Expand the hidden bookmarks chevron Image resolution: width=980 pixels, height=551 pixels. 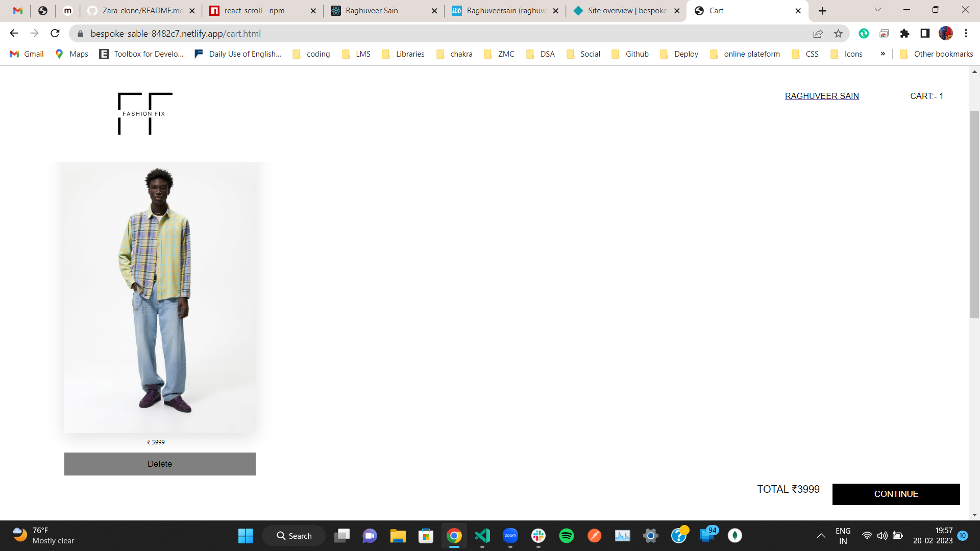pyautogui.click(x=883, y=54)
